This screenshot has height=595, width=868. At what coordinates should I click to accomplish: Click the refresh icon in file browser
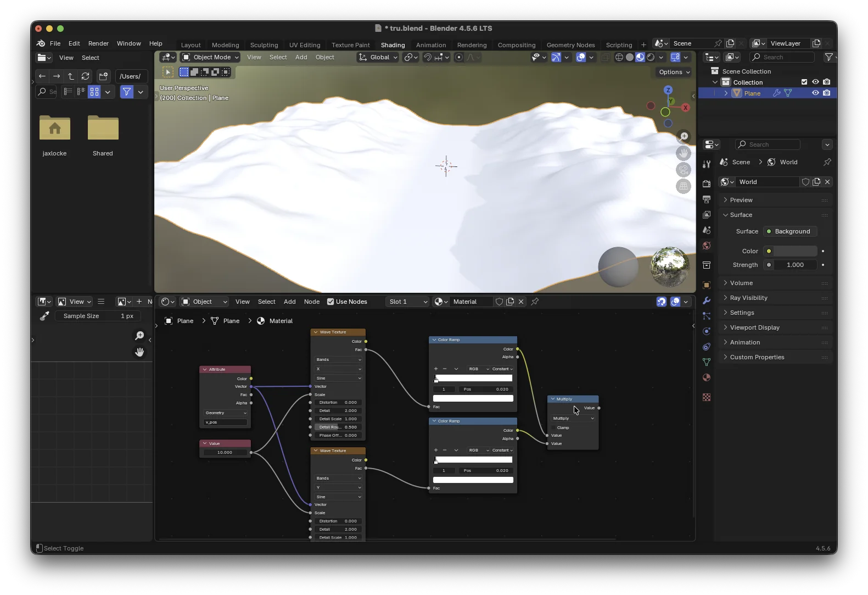tap(85, 76)
